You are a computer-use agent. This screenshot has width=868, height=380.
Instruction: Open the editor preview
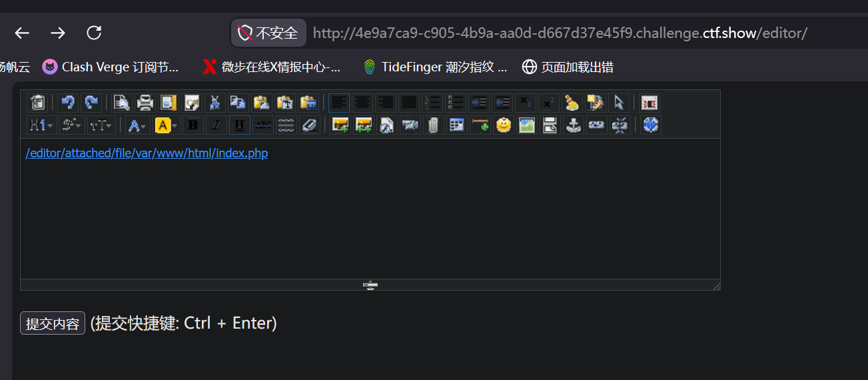(122, 103)
